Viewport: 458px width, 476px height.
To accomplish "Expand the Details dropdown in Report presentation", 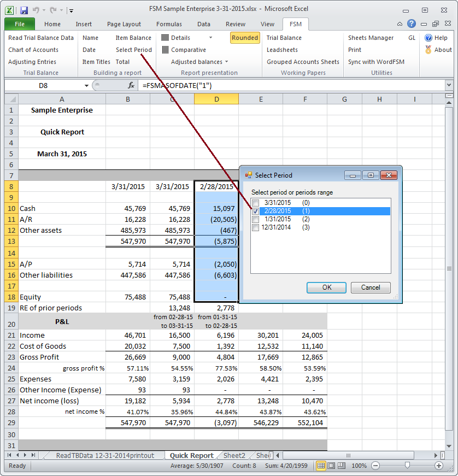I will [x=210, y=38].
